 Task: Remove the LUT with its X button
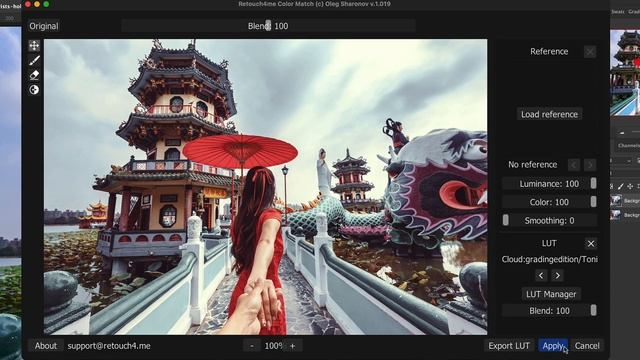point(591,244)
